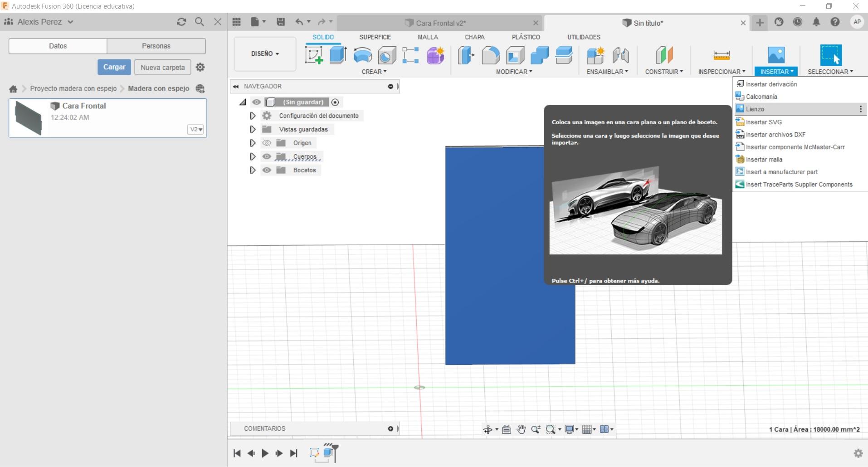Image resolution: width=868 pixels, height=467 pixels.
Task: Open the job status clock icon
Action: tap(798, 22)
